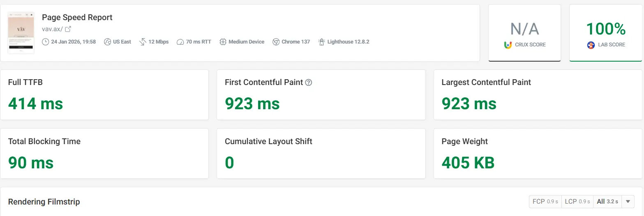Click the Chrome 137 browser icon

tap(276, 42)
